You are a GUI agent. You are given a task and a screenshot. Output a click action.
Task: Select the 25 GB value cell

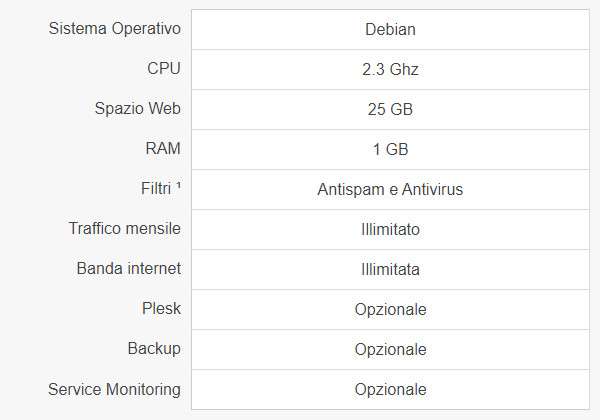(390, 109)
